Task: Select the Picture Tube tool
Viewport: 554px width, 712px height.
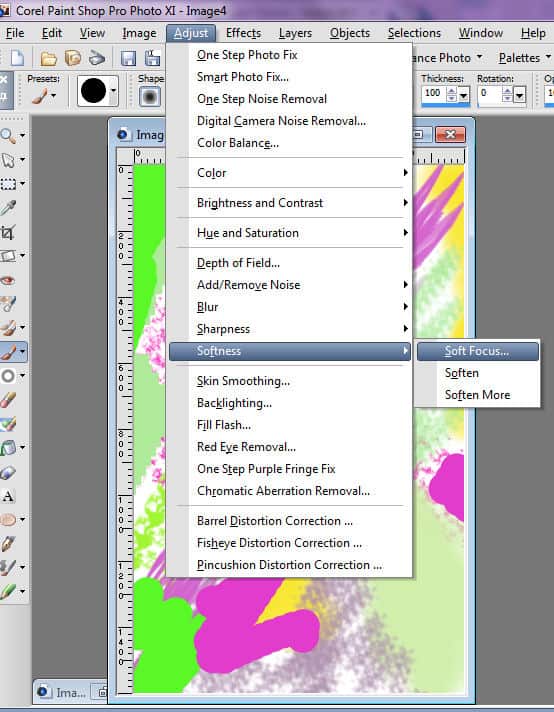Action: pos(8,472)
